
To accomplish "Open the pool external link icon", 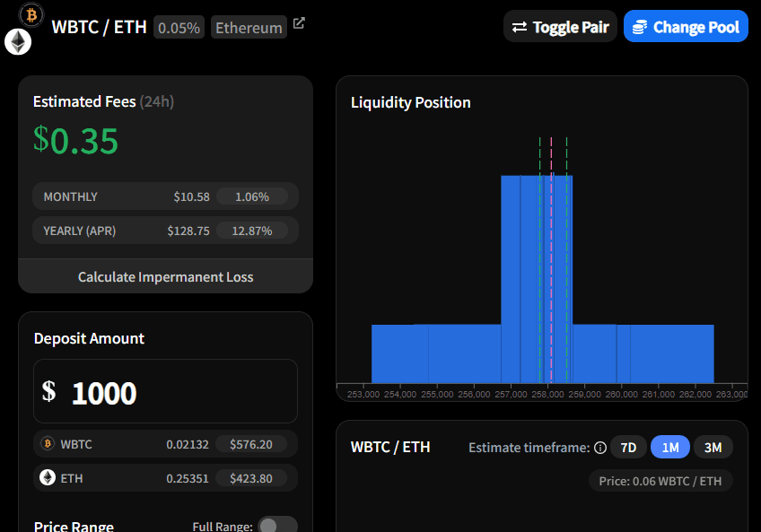I will [299, 22].
